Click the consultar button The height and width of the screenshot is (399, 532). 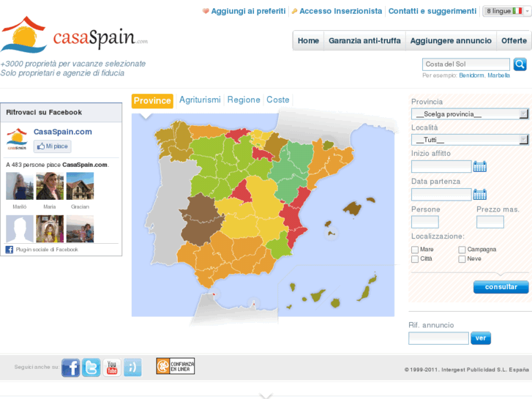coord(501,287)
